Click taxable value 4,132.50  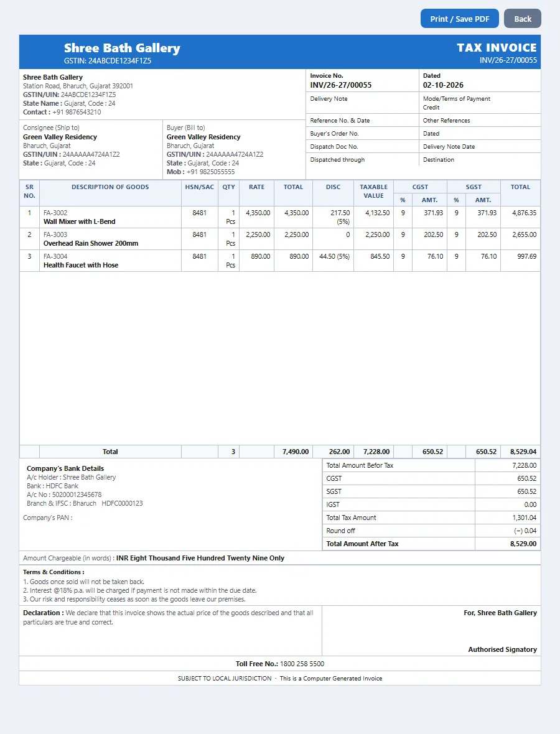coord(378,213)
